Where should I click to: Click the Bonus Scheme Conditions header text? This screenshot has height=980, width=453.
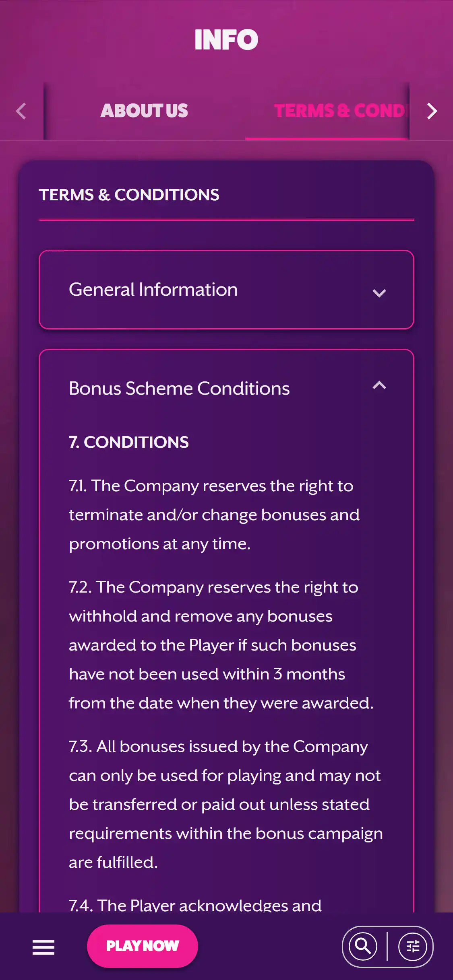tap(179, 389)
